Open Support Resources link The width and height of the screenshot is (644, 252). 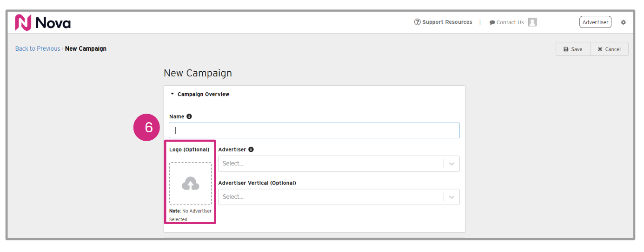tap(447, 22)
